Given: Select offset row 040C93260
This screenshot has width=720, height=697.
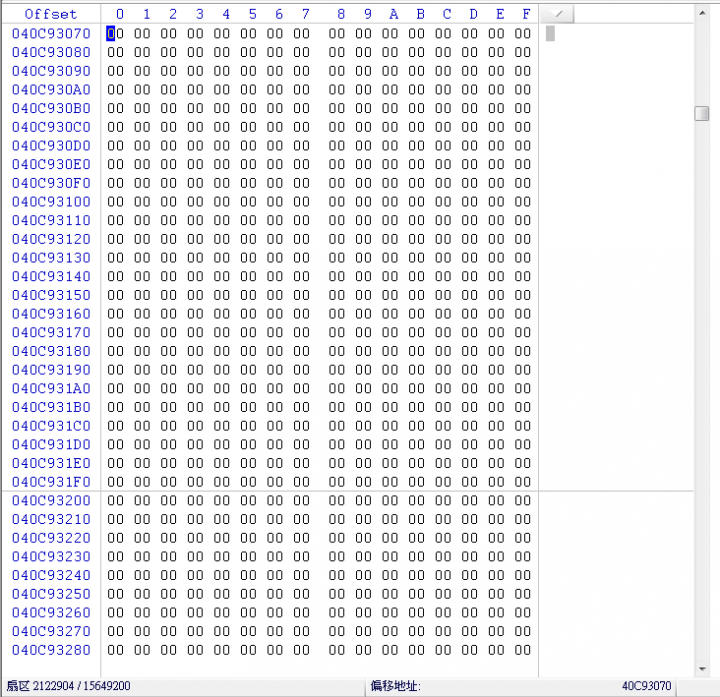Looking at the screenshot, I should pos(51,613).
